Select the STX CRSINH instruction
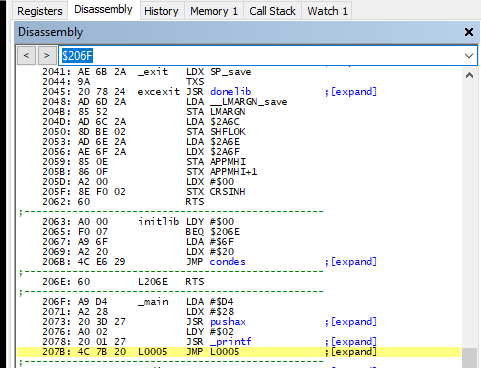The height and width of the screenshot is (368, 481). (216, 192)
